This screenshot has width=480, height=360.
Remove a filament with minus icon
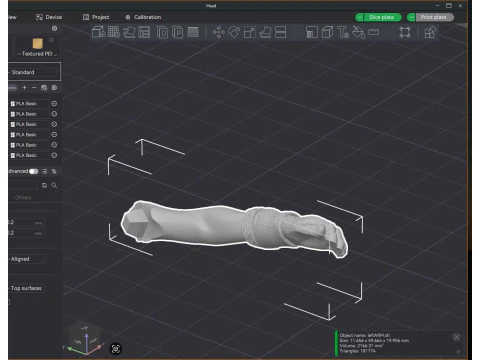pyautogui.click(x=34, y=88)
